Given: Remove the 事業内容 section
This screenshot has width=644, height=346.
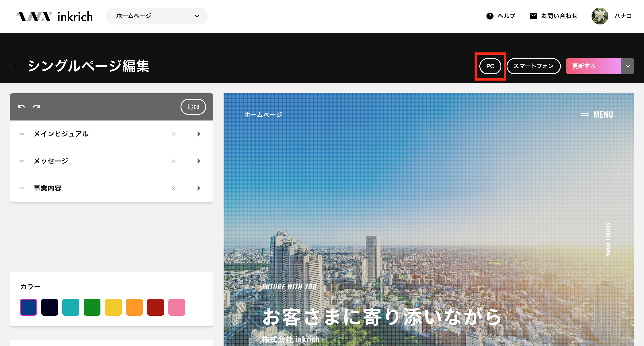Looking at the screenshot, I should [174, 188].
